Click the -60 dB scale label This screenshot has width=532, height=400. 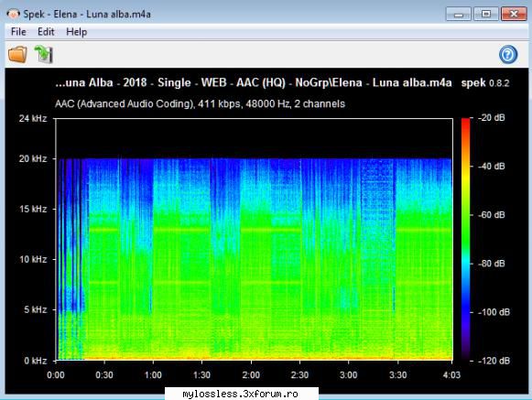pos(492,215)
